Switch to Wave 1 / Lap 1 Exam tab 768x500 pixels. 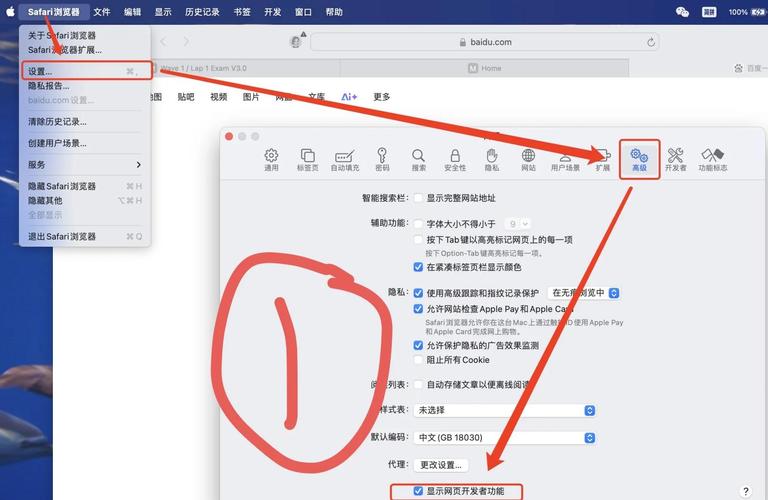(x=245, y=68)
